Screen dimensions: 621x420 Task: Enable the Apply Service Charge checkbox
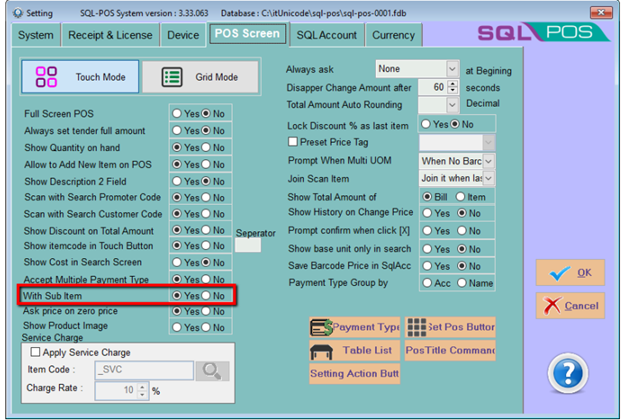37,353
